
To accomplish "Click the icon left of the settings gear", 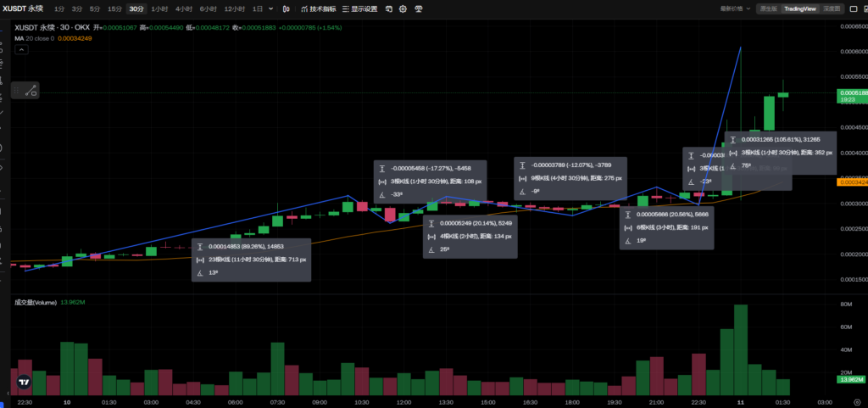I will pyautogui.click(x=388, y=8).
